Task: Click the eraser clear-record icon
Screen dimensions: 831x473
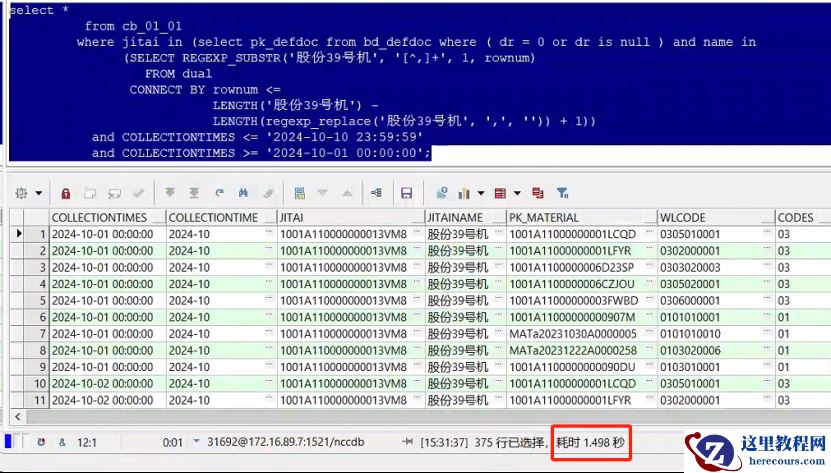Action: click(x=269, y=193)
